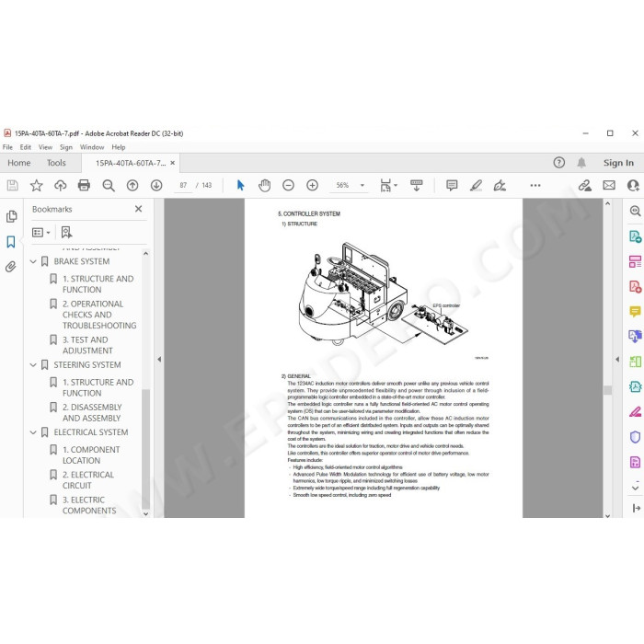Open bookmark 3. ELECTRIC COMPONENTS
Screen dimensions: 644x644
[x=89, y=506]
